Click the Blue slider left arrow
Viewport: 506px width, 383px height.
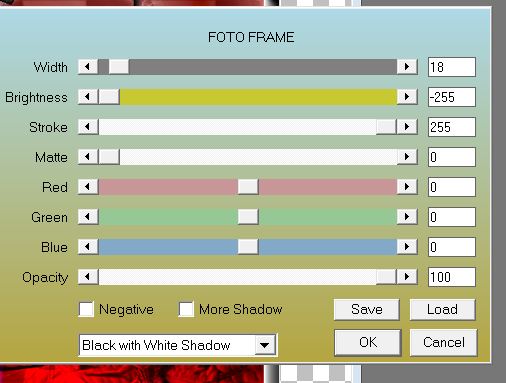pos(88,247)
